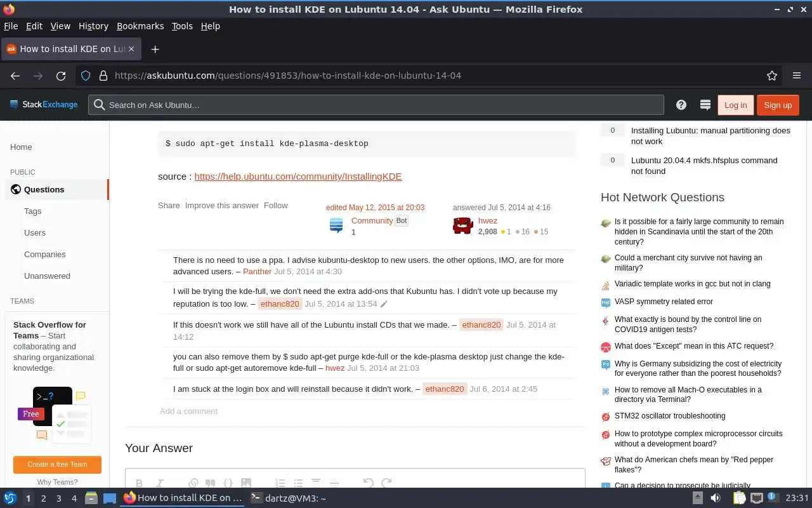Viewport: 812px width, 508px height.
Task: Open the Unanswered sidebar item
Action: (x=47, y=276)
